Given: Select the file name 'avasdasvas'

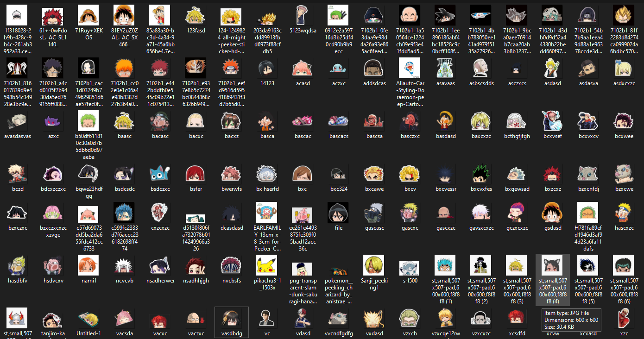Looking at the screenshot, I should pyautogui.click(x=18, y=136).
